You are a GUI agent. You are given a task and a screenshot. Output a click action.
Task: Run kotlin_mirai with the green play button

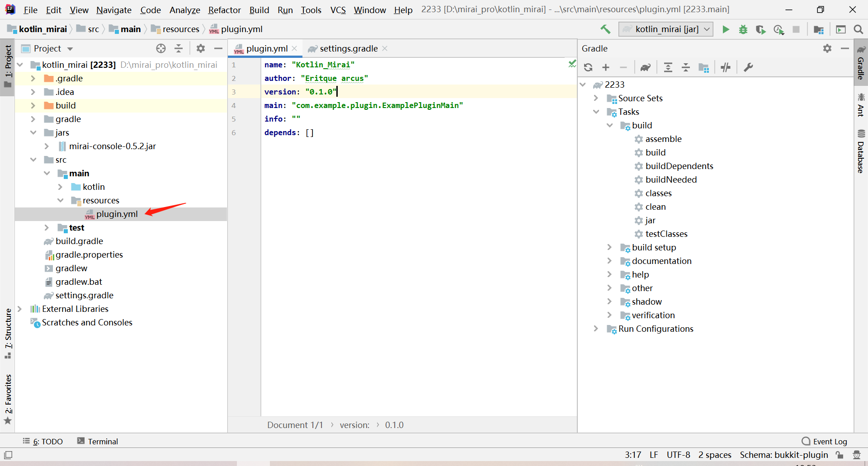[725, 29]
